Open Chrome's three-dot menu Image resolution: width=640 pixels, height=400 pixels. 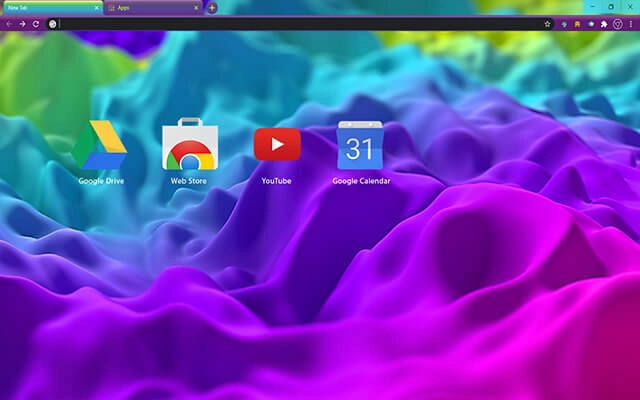pos(631,24)
